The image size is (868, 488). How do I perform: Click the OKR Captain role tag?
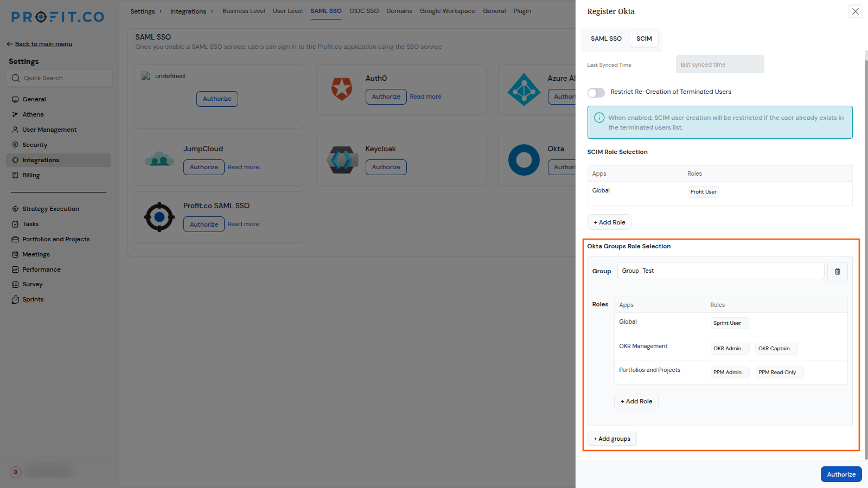point(776,349)
